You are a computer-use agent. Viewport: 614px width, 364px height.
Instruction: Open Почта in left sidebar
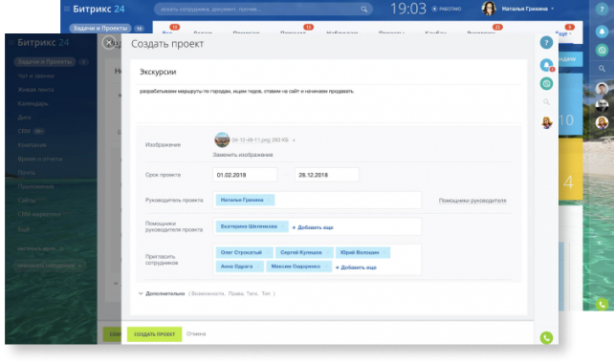pos(26,172)
